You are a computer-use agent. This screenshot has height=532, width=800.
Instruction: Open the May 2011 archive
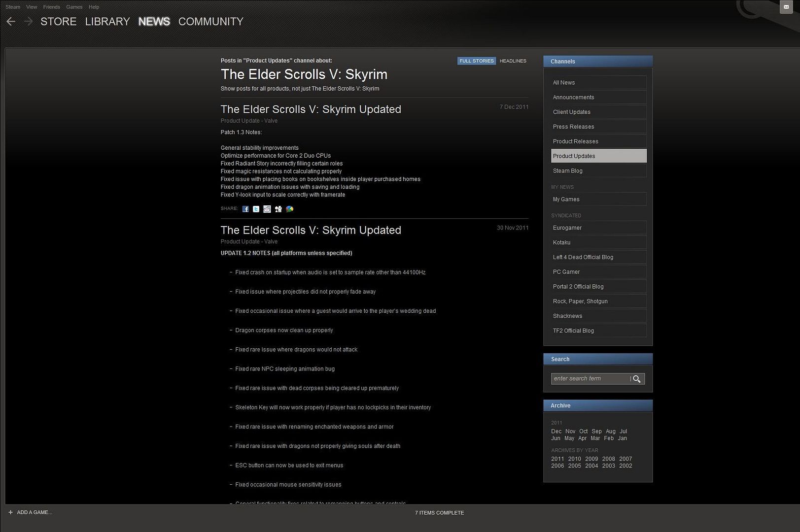[569, 438]
